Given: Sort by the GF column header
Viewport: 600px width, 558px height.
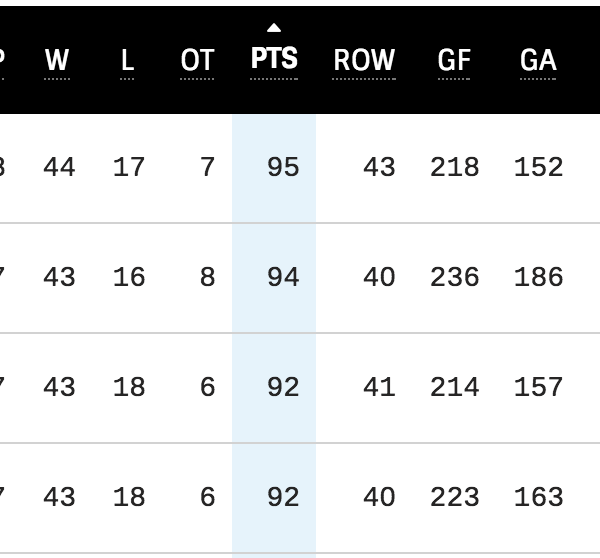Looking at the screenshot, I should pos(454,60).
